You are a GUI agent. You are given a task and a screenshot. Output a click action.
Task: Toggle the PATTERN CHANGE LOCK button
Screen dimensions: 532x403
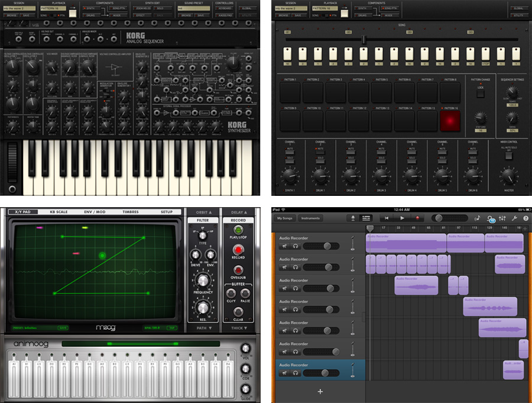tap(481, 94)
